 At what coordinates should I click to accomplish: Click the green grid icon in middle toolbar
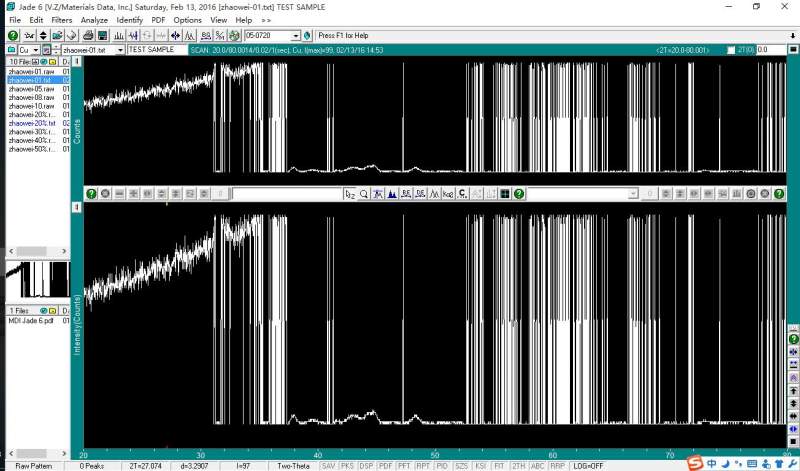505,194
